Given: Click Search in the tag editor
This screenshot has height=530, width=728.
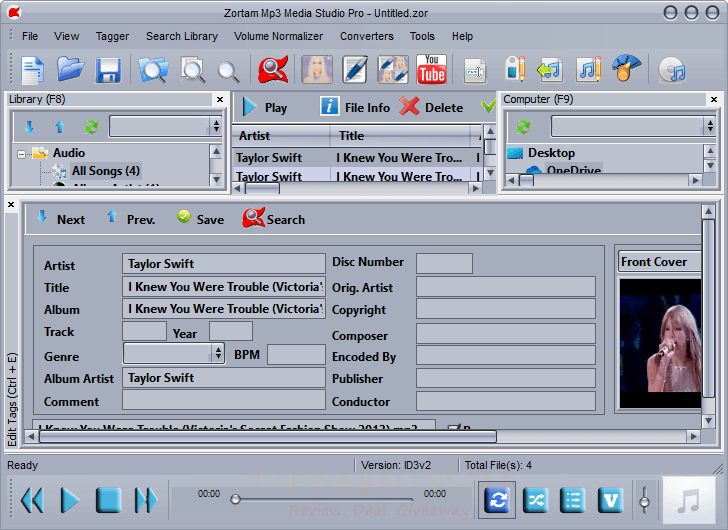Looking at the screenshot, I should 274,218.
